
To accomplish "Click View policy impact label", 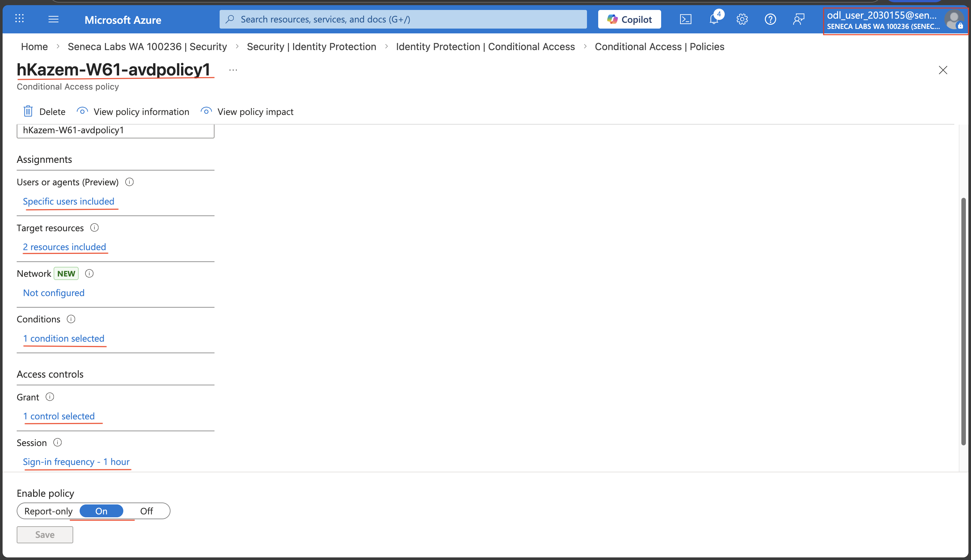I will [255, 111].
